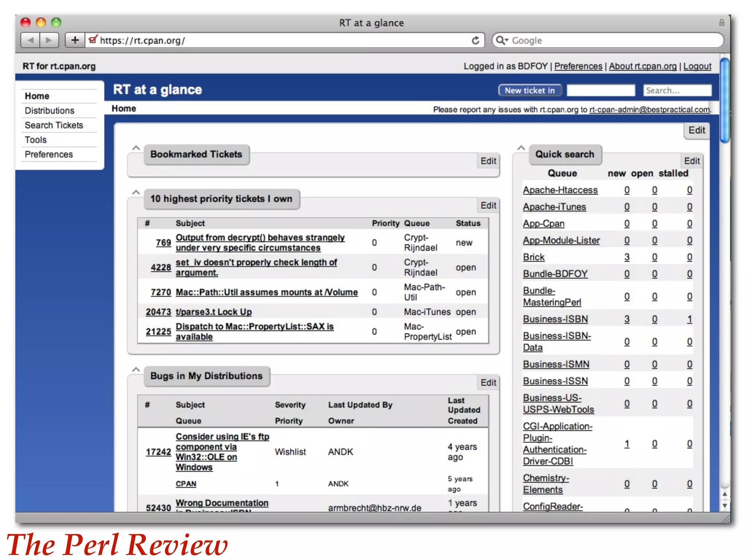The width and height of the screenshot is (747, 560).
Task: Open ticket about decrypt() behaving strangely
Action: tap(260, 242)
